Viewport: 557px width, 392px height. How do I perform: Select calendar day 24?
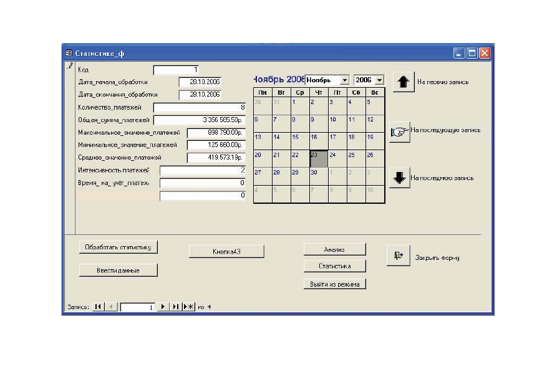pos(337,159)
